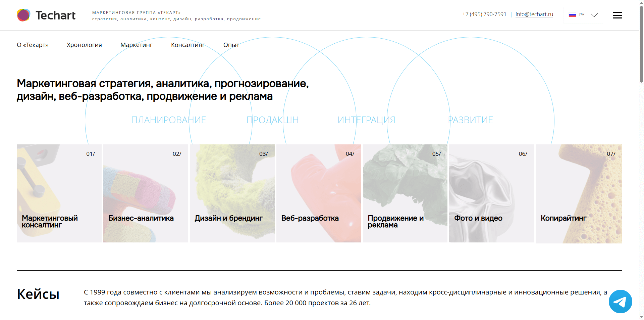Click the info@techart.ru email link
This screenshot has height=320, width=644.
(x=534, y=14)
